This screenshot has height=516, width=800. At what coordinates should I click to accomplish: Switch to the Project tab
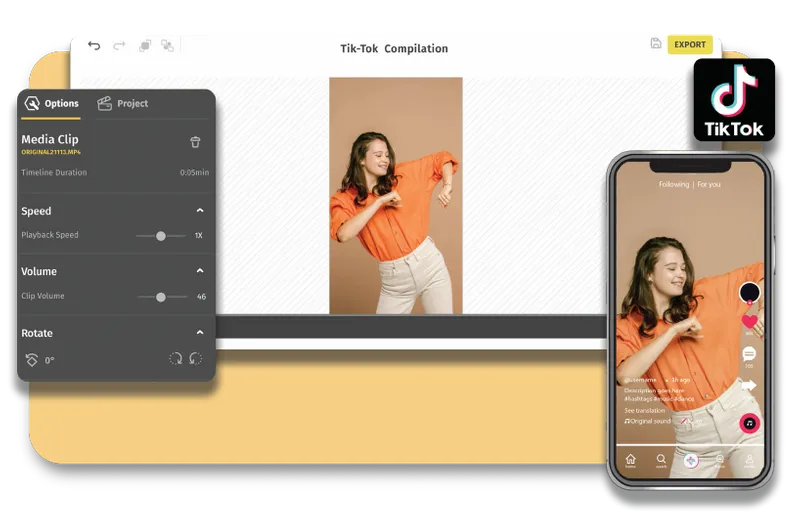click(122, 103)
